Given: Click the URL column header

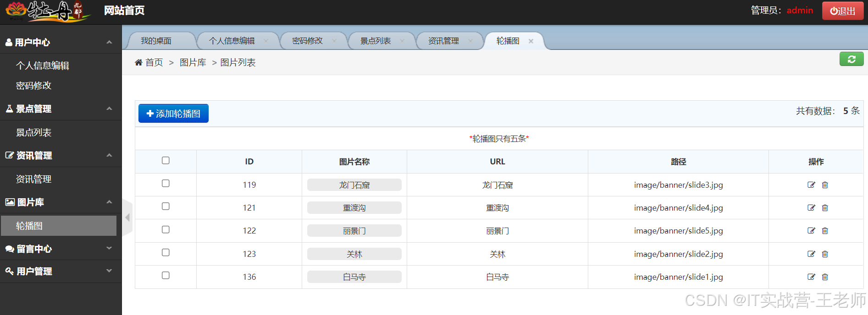Looking at the screenshot, I should tap(498, 162).
